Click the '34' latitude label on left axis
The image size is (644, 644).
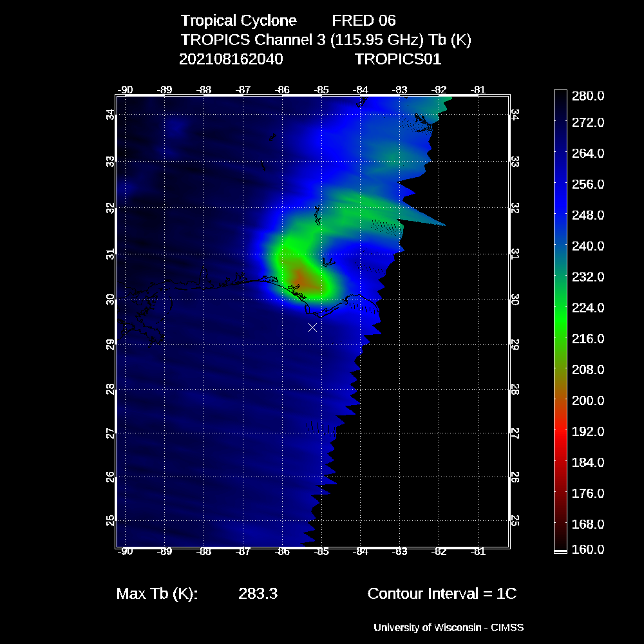[111, 115]
